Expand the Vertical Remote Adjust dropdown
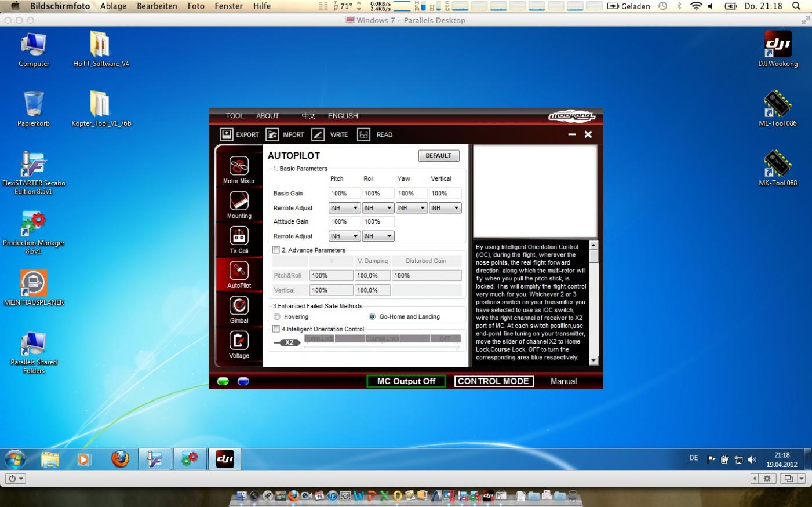812x507 pixels. pyautogui.click(x=445, y=208)
